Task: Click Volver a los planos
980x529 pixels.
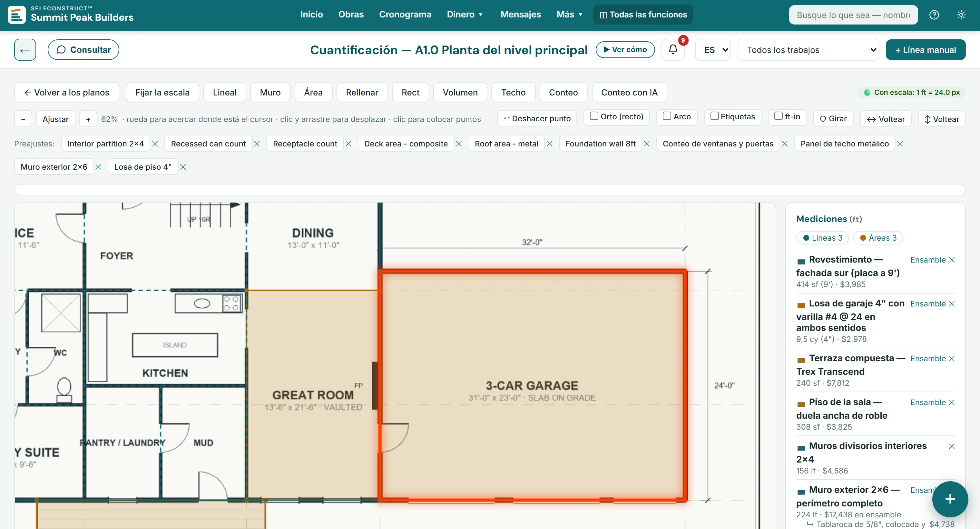Action: click(67, 92)
